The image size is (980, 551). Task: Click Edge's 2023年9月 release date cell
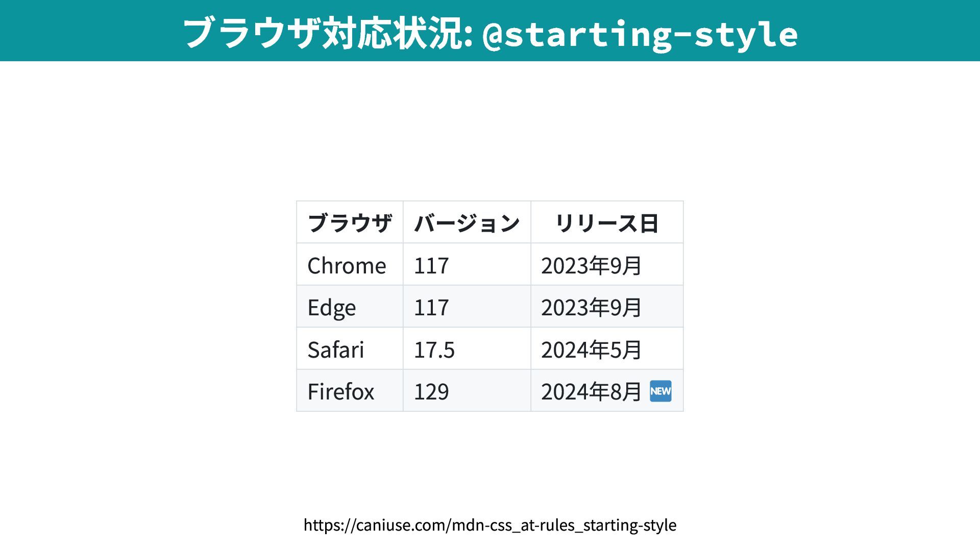pos(591,308)
